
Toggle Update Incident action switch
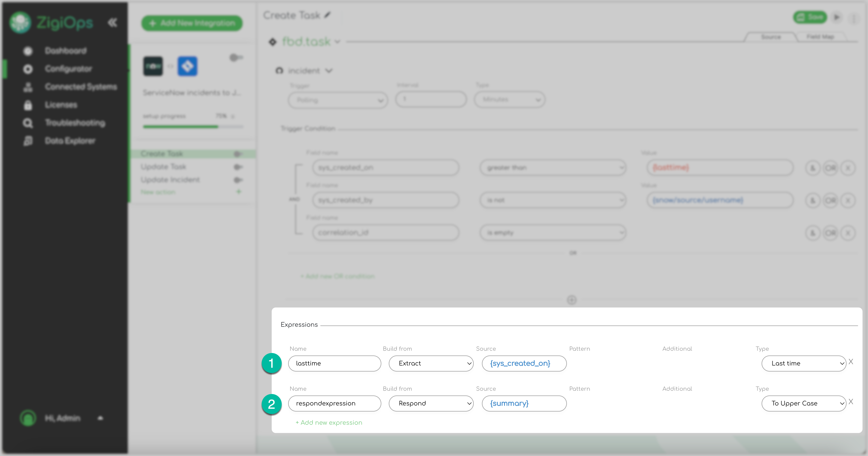point(238,180)
